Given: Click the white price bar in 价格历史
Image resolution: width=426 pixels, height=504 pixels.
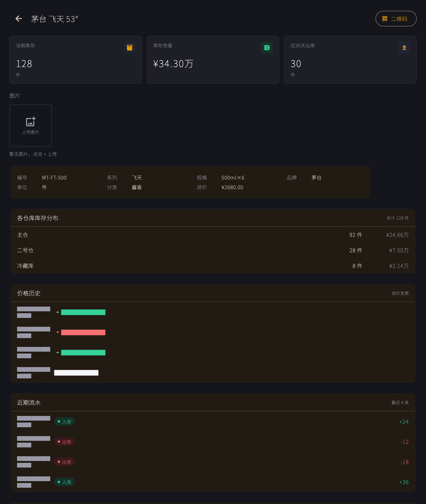Looking at the screenshot, I should (76, 373).
